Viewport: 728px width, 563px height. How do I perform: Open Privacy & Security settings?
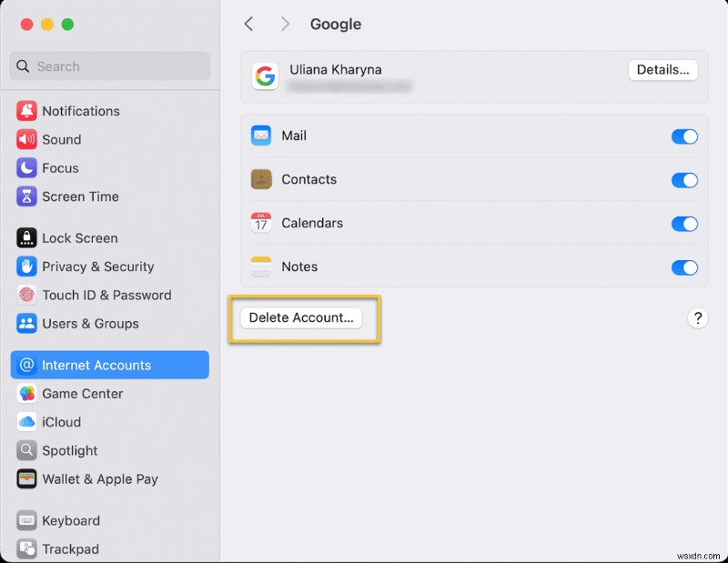109,266
